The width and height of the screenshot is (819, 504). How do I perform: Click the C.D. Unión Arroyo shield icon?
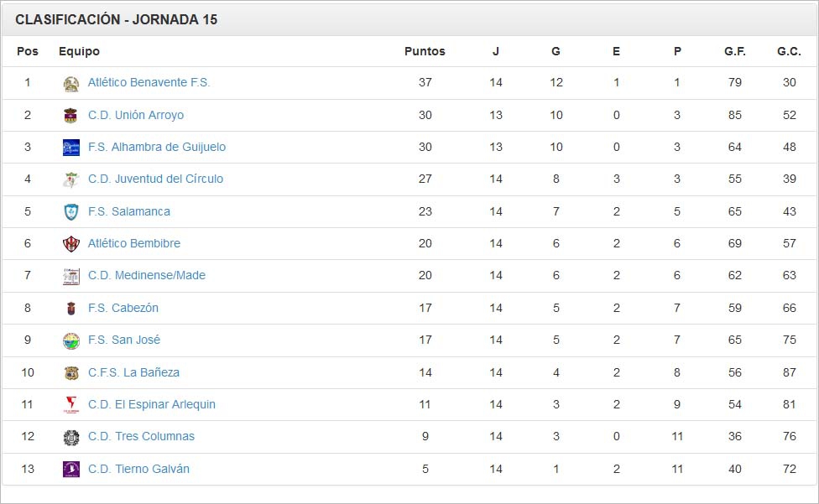(x=71, y=115)
